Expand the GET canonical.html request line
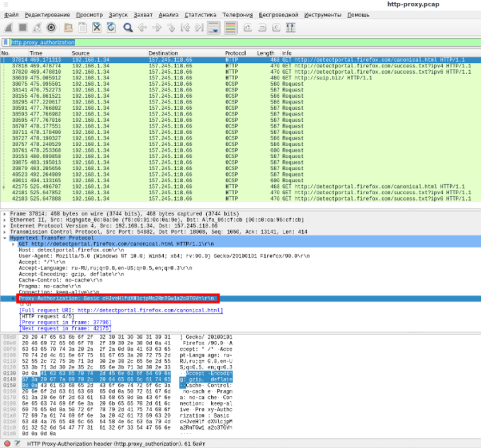 click(13, 244)
